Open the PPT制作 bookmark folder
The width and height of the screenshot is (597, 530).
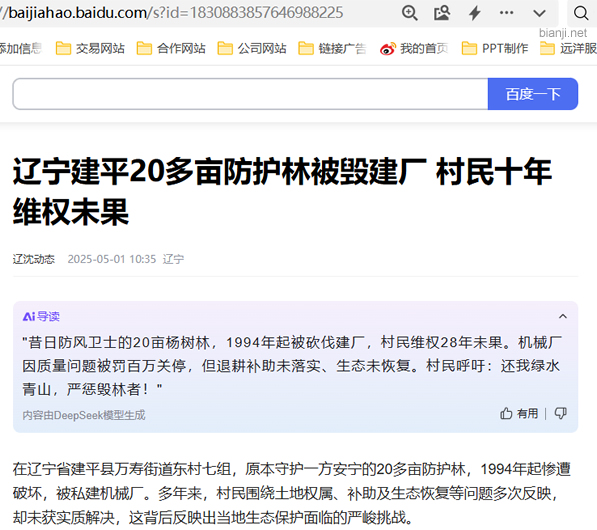[495, 48]
